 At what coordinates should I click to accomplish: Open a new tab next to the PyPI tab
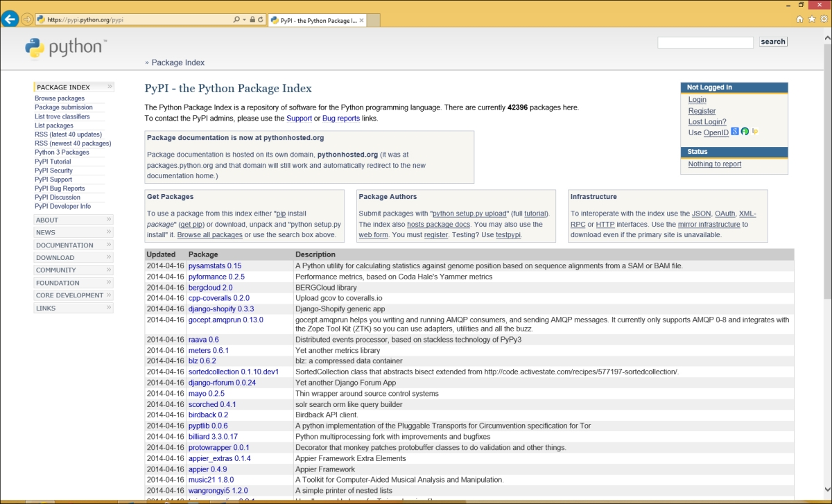[x=374, y=21]
